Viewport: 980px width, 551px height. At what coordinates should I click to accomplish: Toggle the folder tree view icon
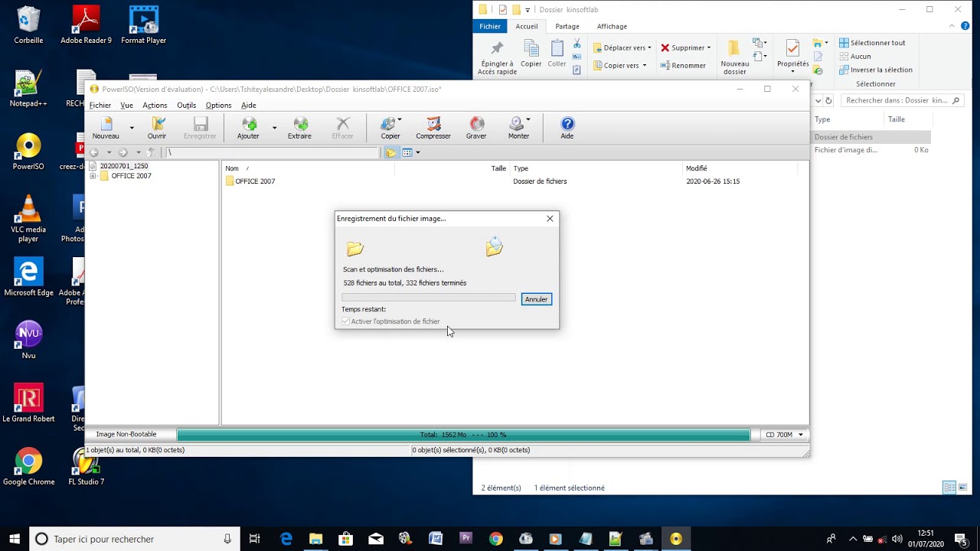pyautogui.click(x=391, y=152)
